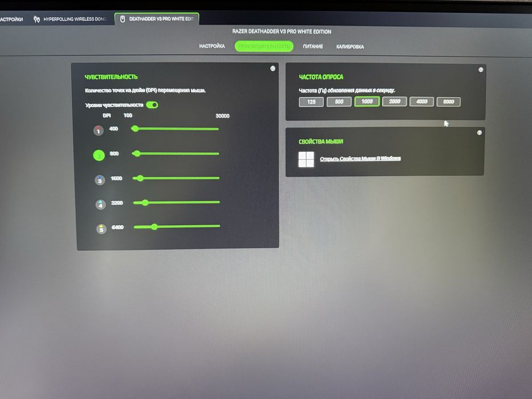This screenshot has height=399, width=532.
Task: Click the 800 DPI value field
Action: (115, 153)
